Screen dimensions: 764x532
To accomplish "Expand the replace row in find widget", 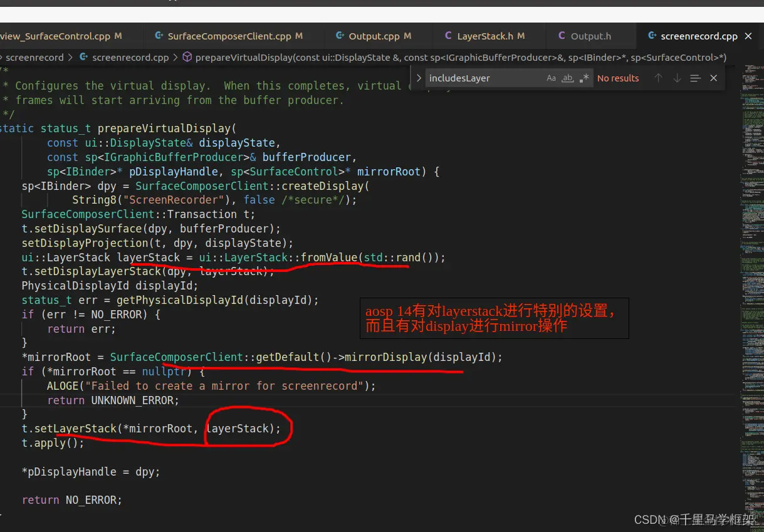I will (x=419, y=78).
